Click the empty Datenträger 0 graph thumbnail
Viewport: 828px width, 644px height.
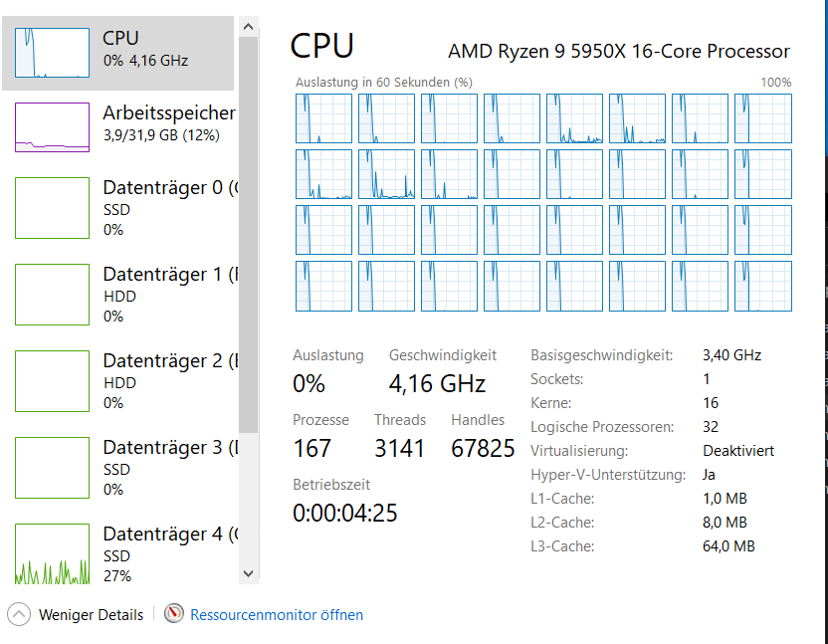click(53, 208)
